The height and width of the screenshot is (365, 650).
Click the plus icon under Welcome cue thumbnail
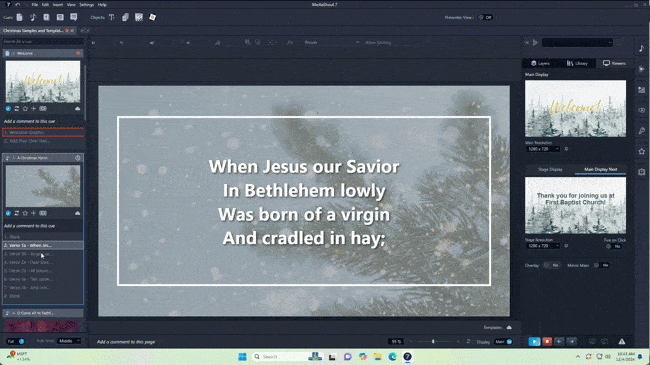point(34,109)
